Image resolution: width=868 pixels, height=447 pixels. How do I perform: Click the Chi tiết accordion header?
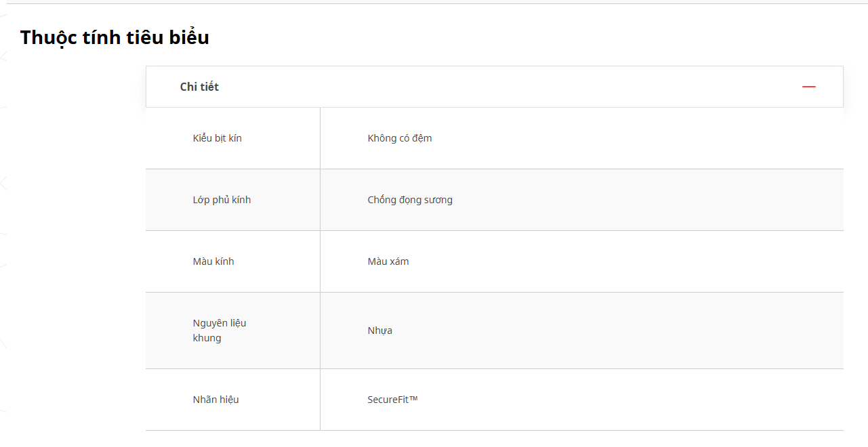tap(495, 87)
